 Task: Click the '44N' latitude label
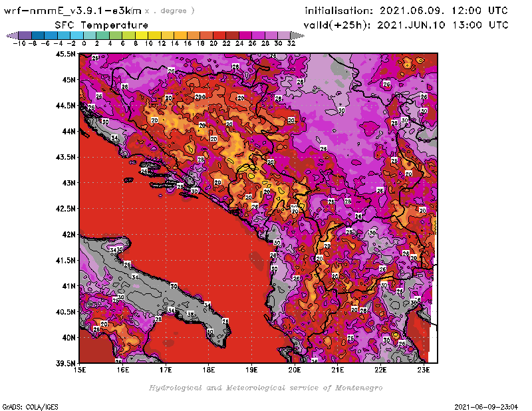click(x=68, y=131)
